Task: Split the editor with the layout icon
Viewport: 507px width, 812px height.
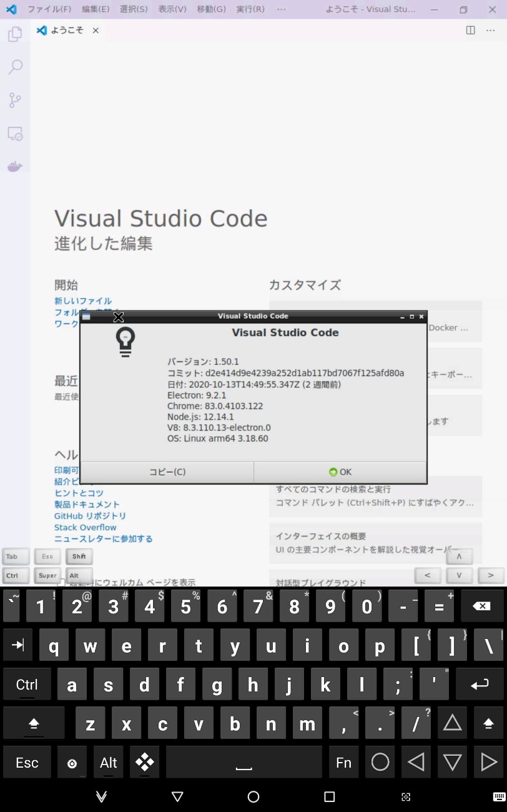Action: 471,30
